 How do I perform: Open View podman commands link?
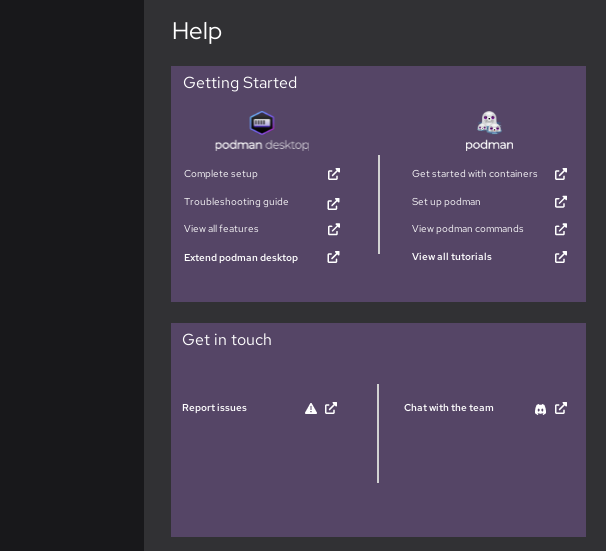(468, 229)
